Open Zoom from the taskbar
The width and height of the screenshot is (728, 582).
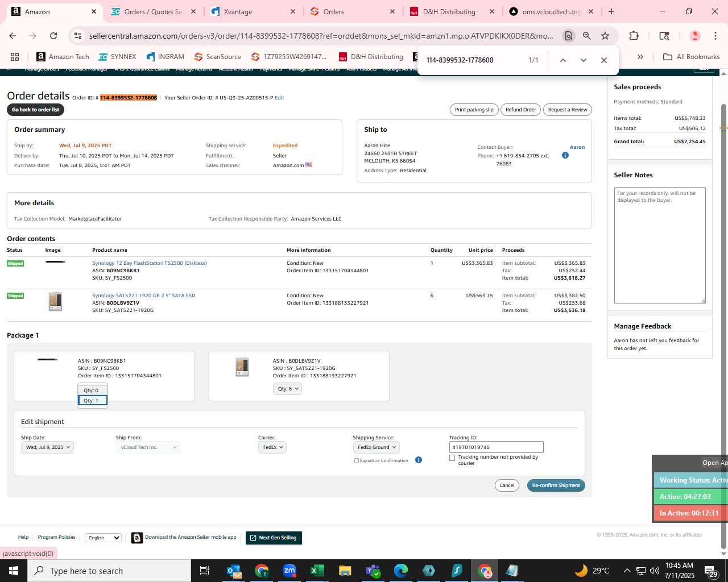tap(289, 571)
